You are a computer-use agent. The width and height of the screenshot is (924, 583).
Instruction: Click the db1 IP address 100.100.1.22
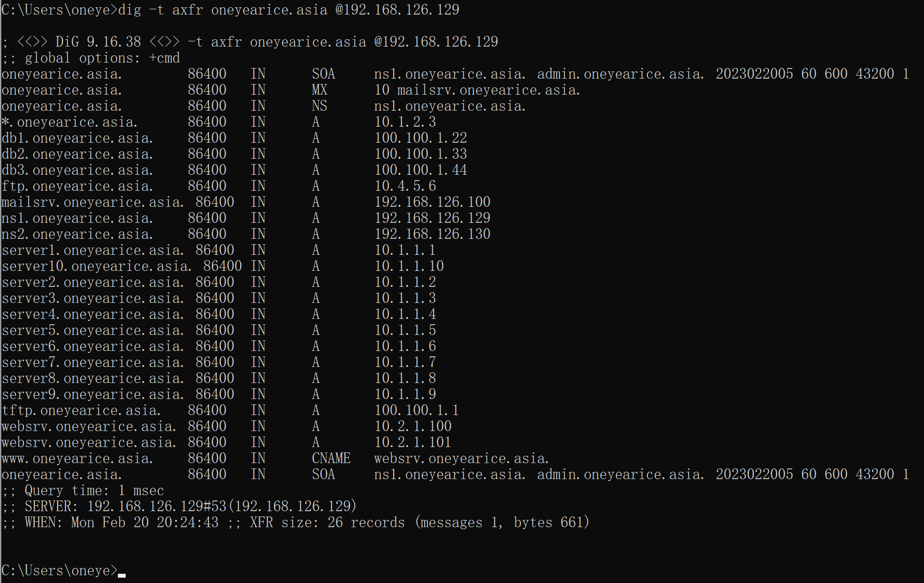point(420,138)
